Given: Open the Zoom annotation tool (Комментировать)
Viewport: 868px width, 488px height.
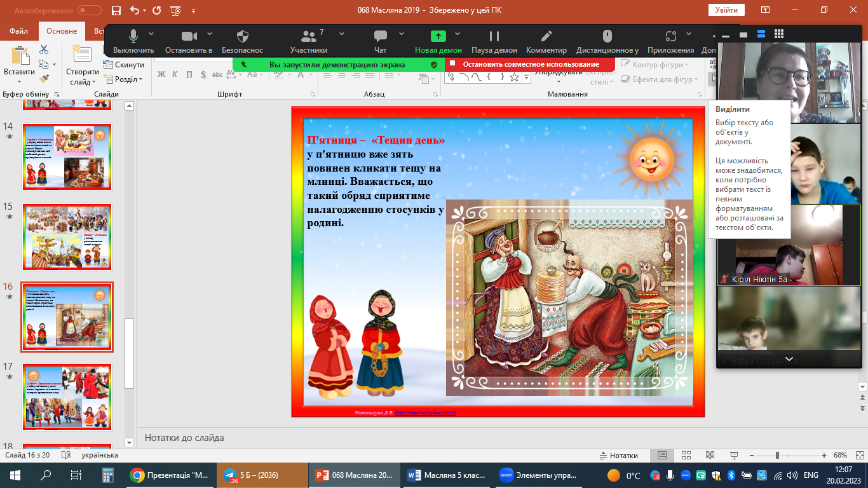Looking at the screenshot, I should click(546, 41).
